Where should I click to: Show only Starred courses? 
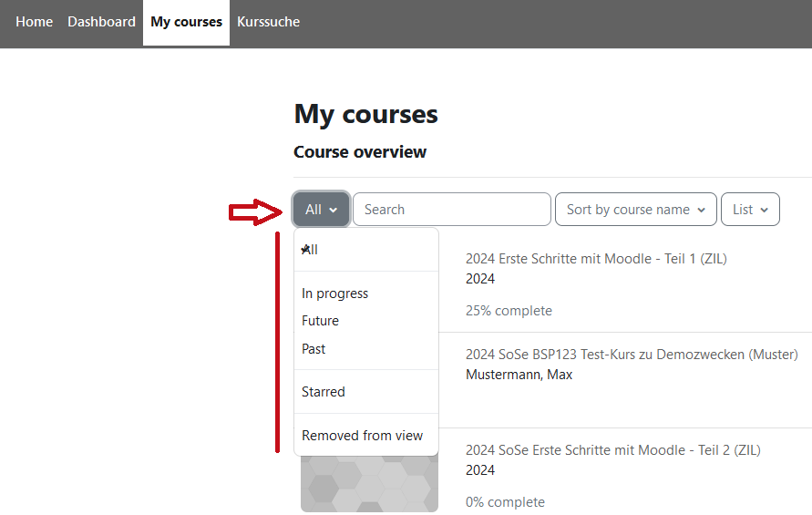(323, 392)
